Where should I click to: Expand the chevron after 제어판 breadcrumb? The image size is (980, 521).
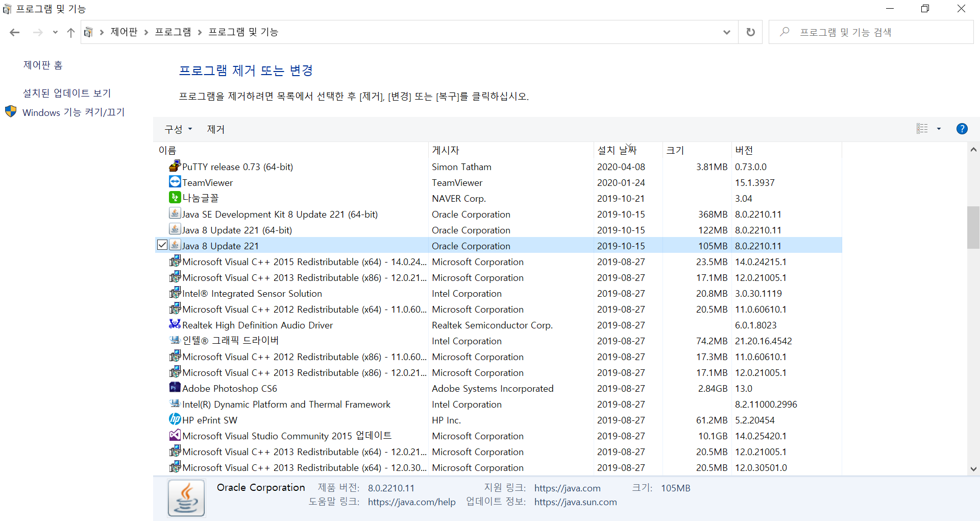tap(146, 32)
